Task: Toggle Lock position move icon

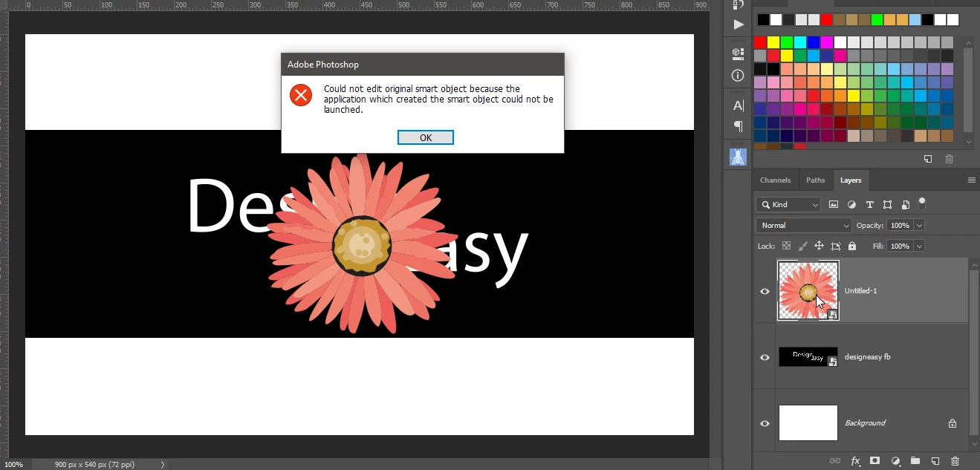Action: pyautogui.click(x=819, y=246)
